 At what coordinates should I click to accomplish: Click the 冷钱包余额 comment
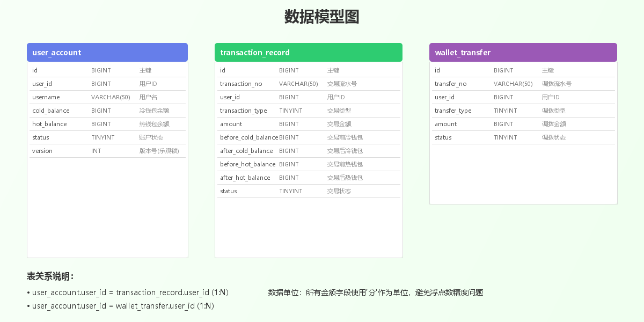coord(155,111)
